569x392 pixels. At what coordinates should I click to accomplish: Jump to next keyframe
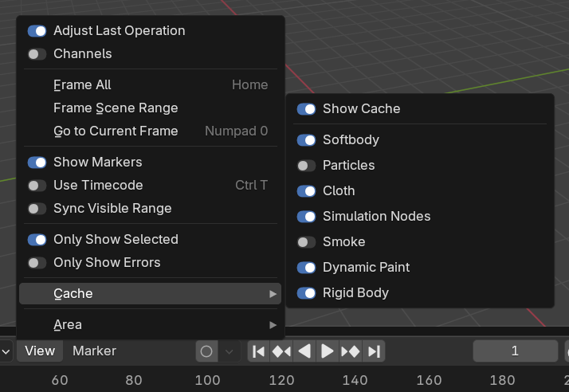[x=350, y=351]
